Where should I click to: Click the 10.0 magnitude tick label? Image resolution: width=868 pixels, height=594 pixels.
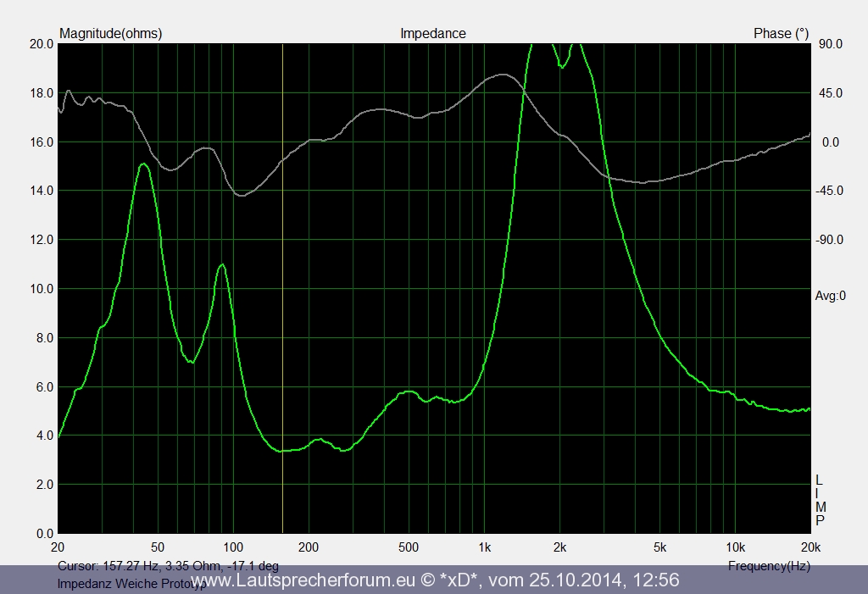tap(42, 289)
